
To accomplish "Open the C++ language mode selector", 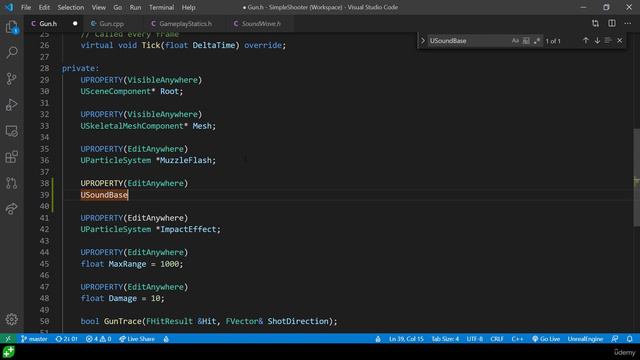I will pyautogui.click(x=517, y=339).
